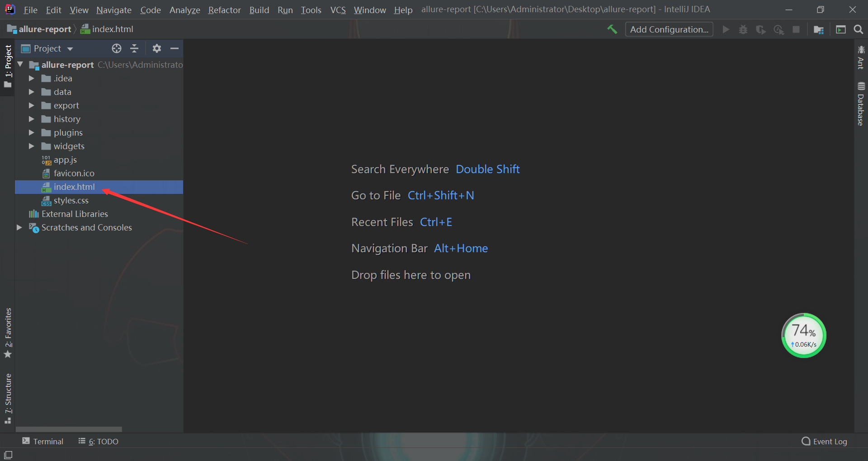Click Project panel horizontal scrollbar
Image resolution: width=868 pixels, height=461 pixels.
click(x=69, y=429)
